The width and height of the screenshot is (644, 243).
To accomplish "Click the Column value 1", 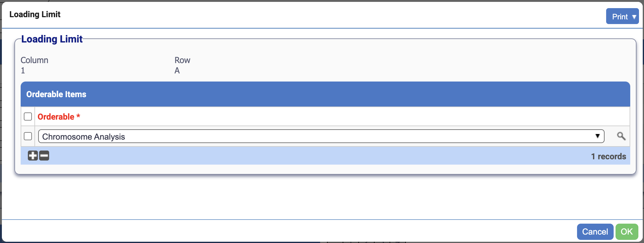I will point(23,70).
